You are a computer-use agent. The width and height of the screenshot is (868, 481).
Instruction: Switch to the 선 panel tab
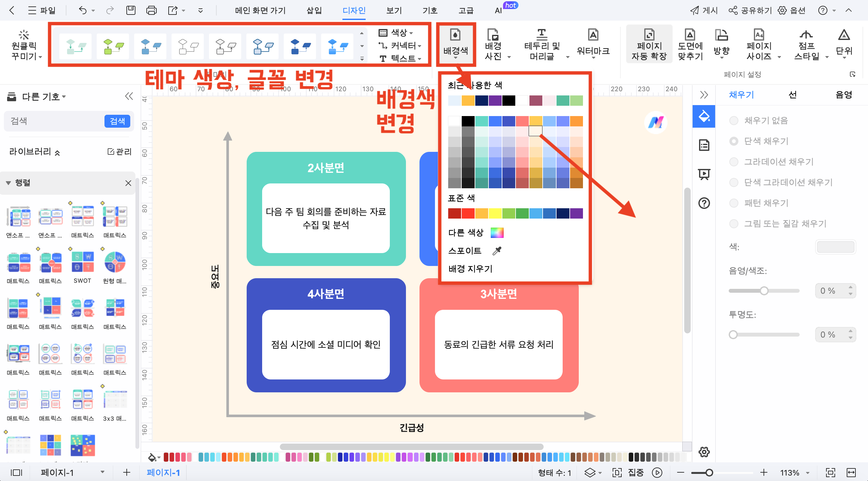coord(793,95)
